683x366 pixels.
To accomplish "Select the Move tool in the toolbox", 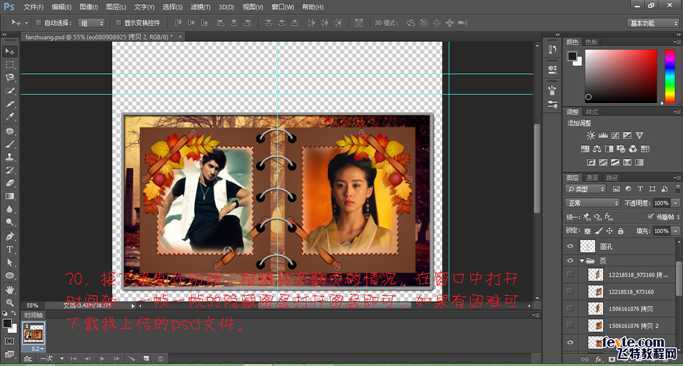I will coord(10,51).
